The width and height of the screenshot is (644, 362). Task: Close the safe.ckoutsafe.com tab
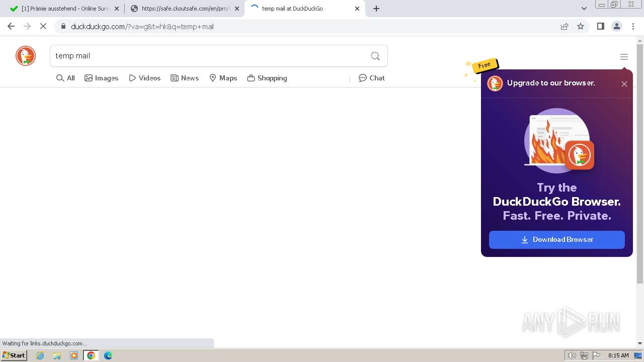point(237,9)
